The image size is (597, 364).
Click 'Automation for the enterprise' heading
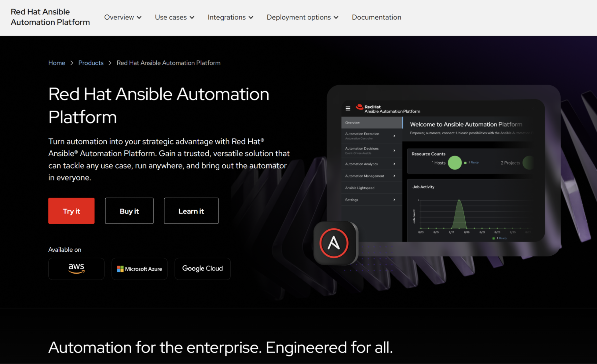click(x=220, y=348)
